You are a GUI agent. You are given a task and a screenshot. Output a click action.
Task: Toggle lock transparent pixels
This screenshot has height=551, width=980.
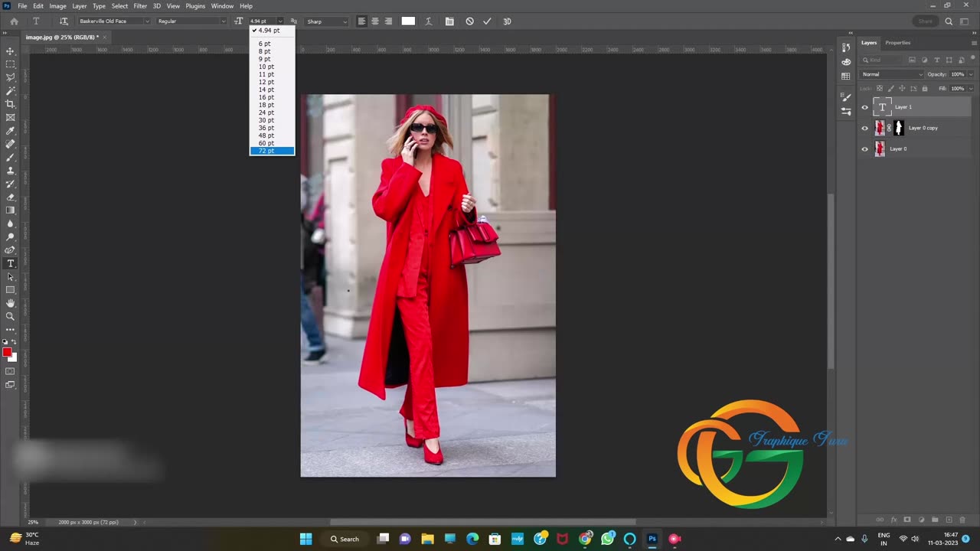pos(881,89)
